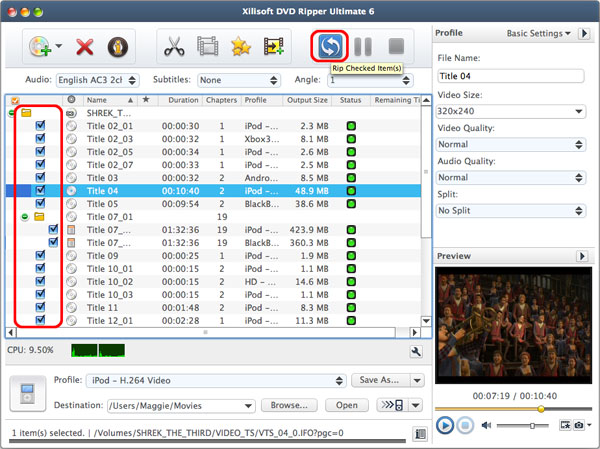The width and height of the screenshot is (600, 449).
Task: Sort list by Duration column
Action: (183, 100)
